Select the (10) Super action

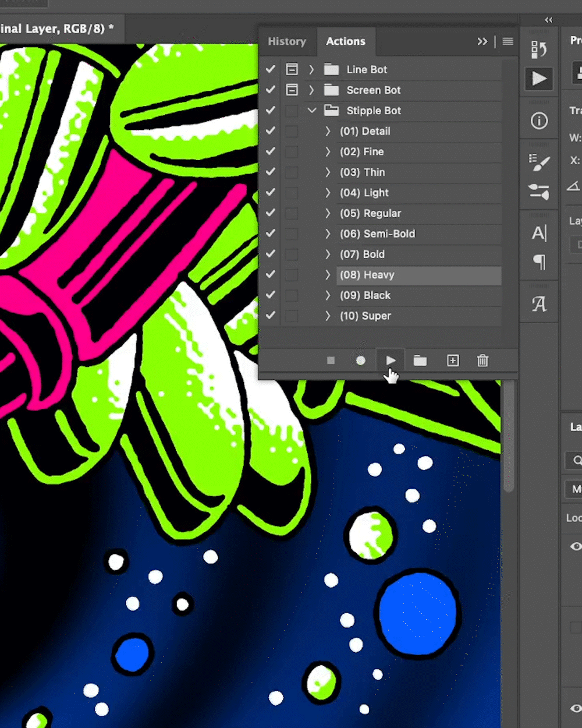[x=365, y=316]
